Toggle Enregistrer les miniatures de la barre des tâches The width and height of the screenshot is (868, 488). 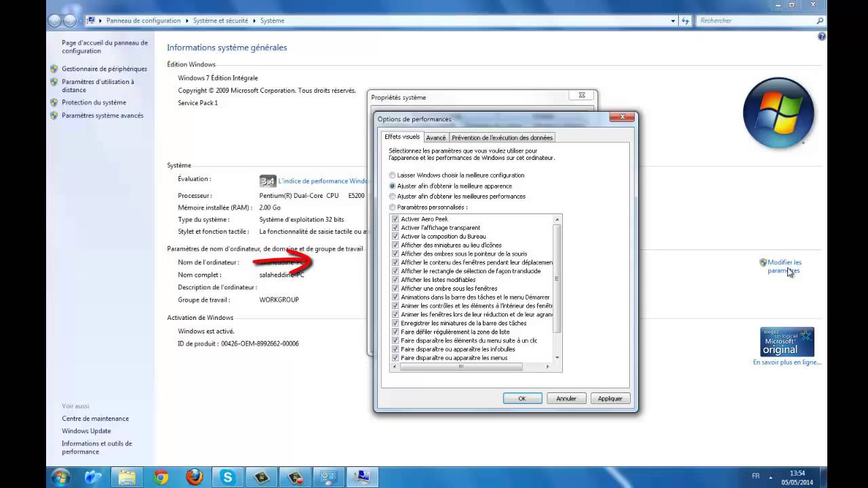(395, 323)
